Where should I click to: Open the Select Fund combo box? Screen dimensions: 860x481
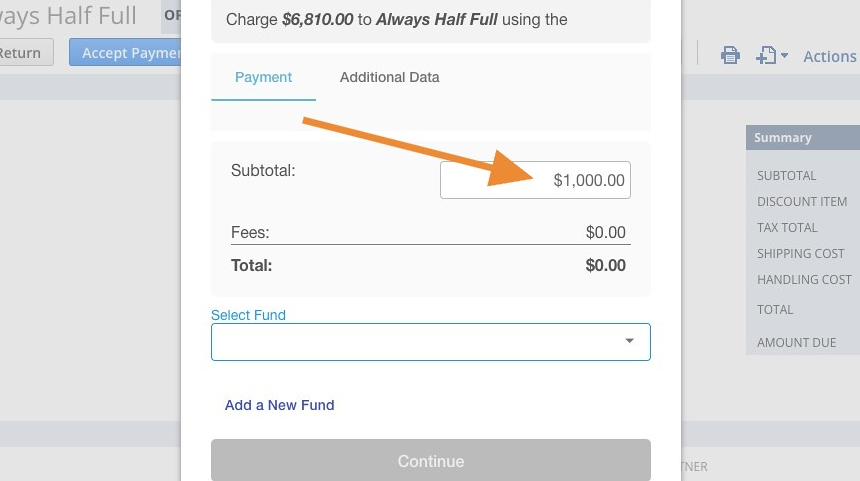(431, 342)
